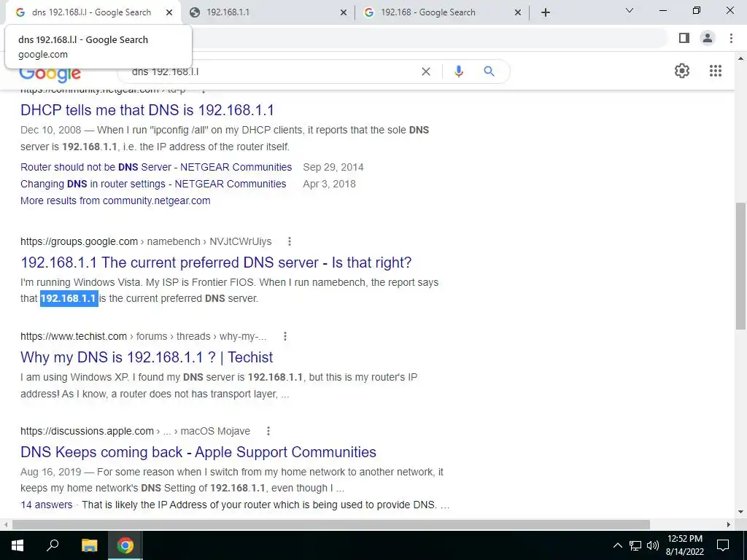This screenshot has width=747, height=560.
Task: Open more options for techist.com result
Action: coord(285,336)
